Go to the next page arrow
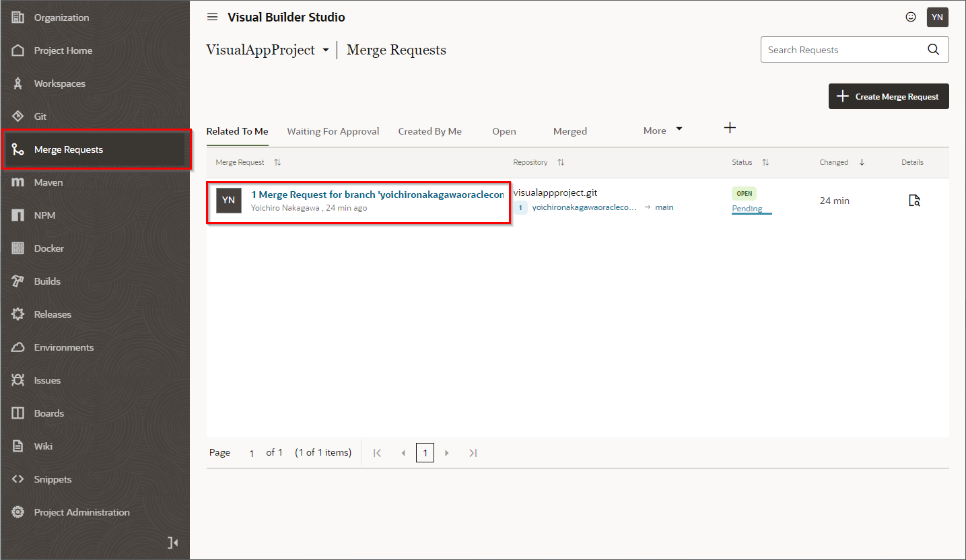The height and width of the screenshot is (560, 966). click(446, 453)
